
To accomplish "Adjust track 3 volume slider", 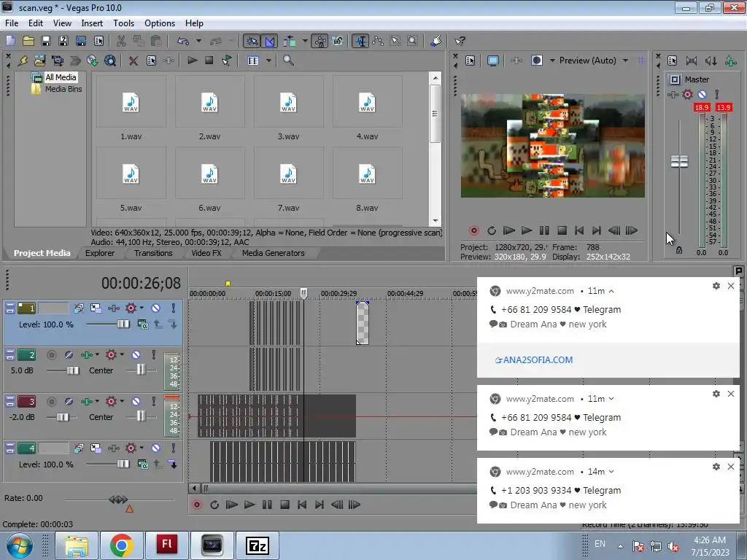I will coord(63,417).
